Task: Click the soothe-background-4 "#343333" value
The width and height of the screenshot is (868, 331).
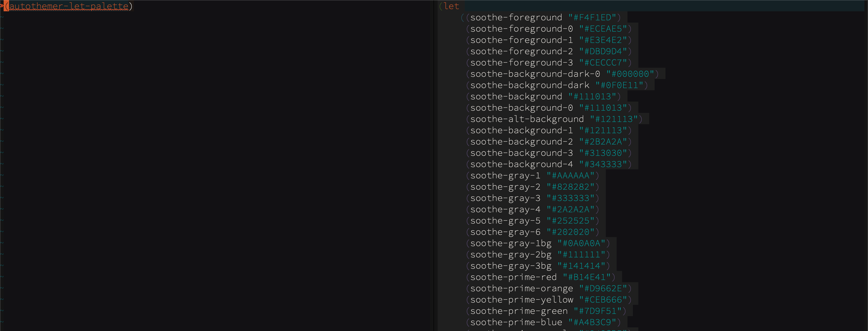Action: point(603,164)
